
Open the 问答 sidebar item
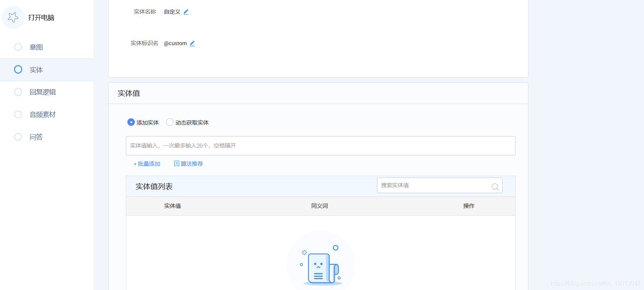click(36, 137)
